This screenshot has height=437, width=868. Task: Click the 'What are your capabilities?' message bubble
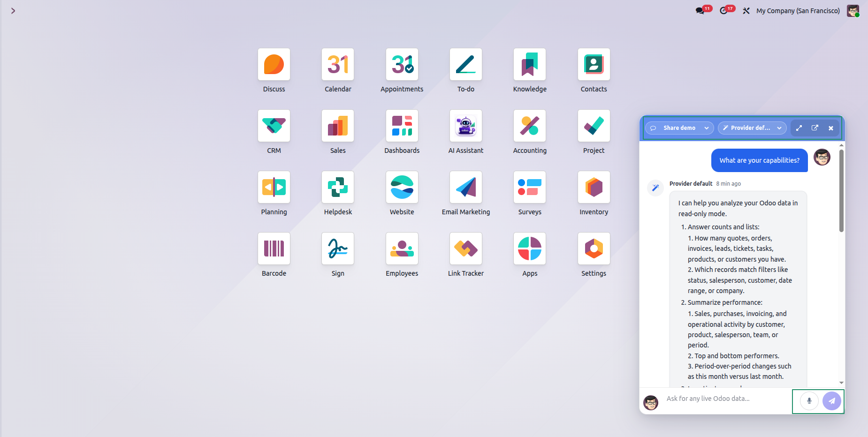[760, 160]
